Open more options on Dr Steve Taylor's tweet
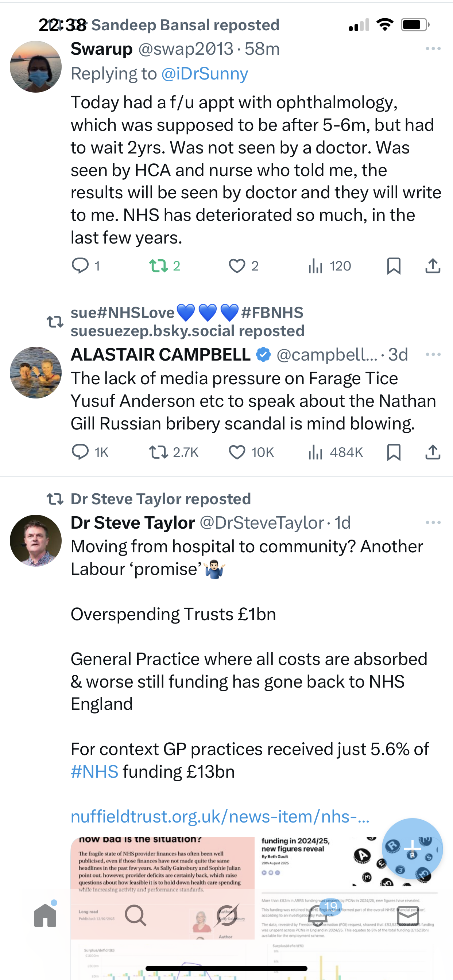The width and height of the screenshot is (453, 980). coord(433,523)
